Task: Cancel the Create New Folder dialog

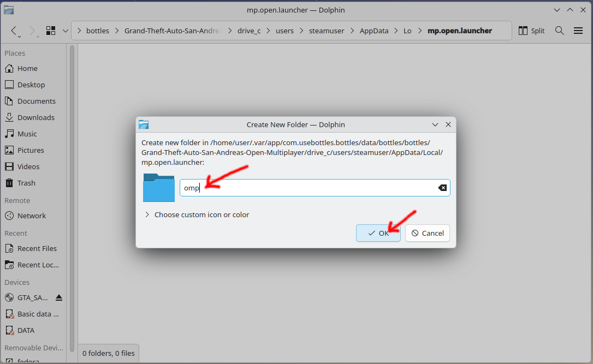Action: pyautogui.click(x=428, y=233)
